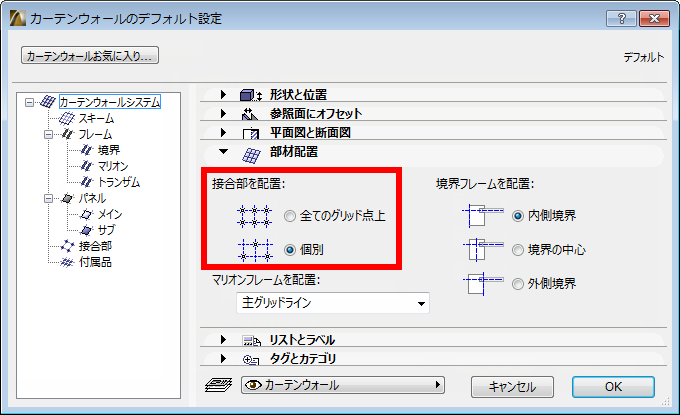Select 外側境界 radio button
Viewport: 680px width, 415px height.
tap(518, 284)
